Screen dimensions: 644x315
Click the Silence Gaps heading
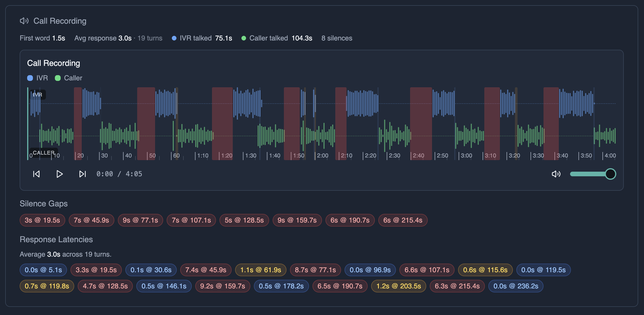pyautogui.click(x=44, y=204)
